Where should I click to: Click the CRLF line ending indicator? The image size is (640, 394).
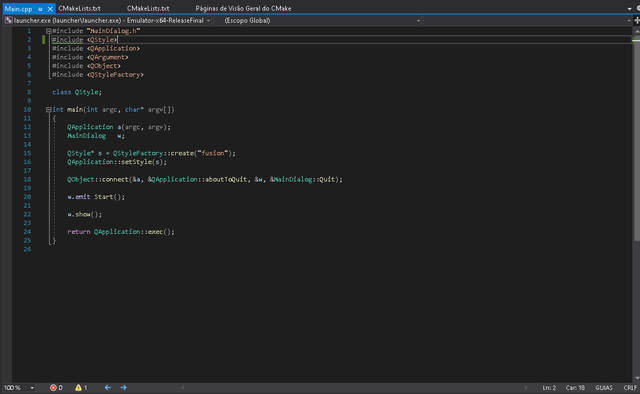pyautogui.click(x=630, y=387)
